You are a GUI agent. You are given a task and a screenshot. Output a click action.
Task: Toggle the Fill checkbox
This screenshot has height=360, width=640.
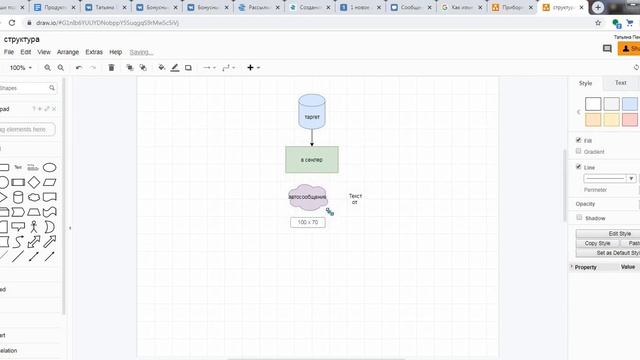tap(578, 140)
